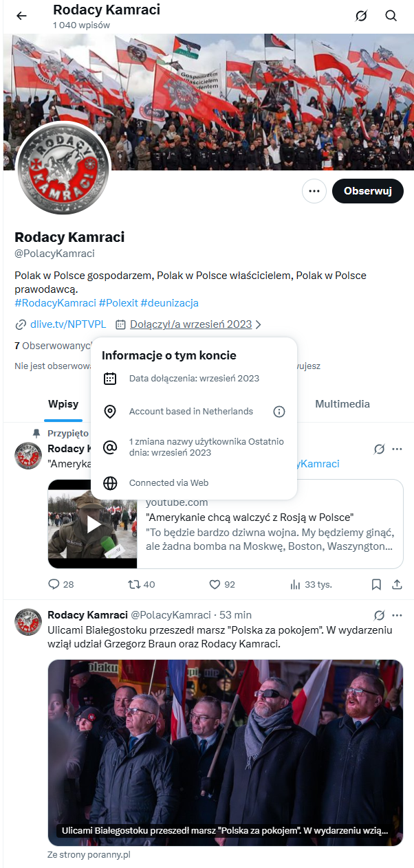This screenshot has width=414, height=868.
Task: Open more options on the pinned post
Action: point(397,449)
